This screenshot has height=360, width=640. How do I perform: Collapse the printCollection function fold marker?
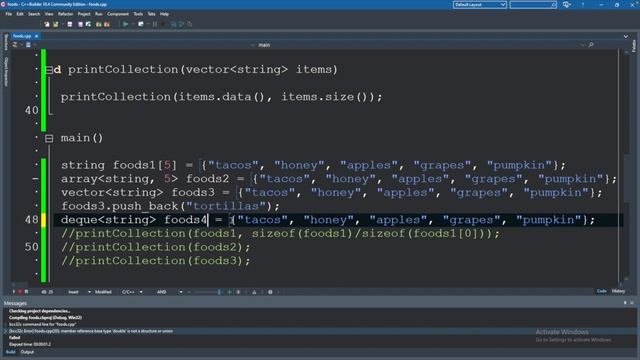49,70
